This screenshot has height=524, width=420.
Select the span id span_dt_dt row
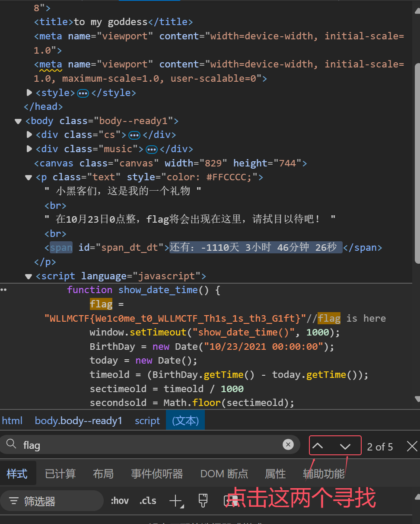coord(213,247)
